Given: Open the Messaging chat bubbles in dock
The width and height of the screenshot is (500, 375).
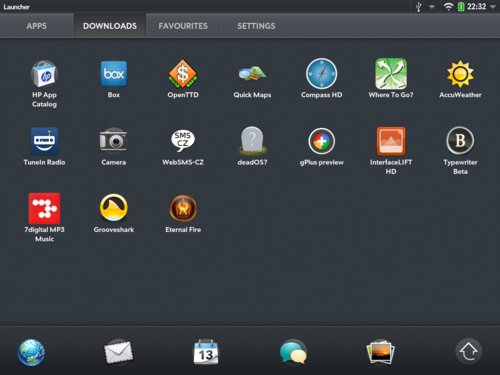Looking at the screenshot, I should pos(293,352).
